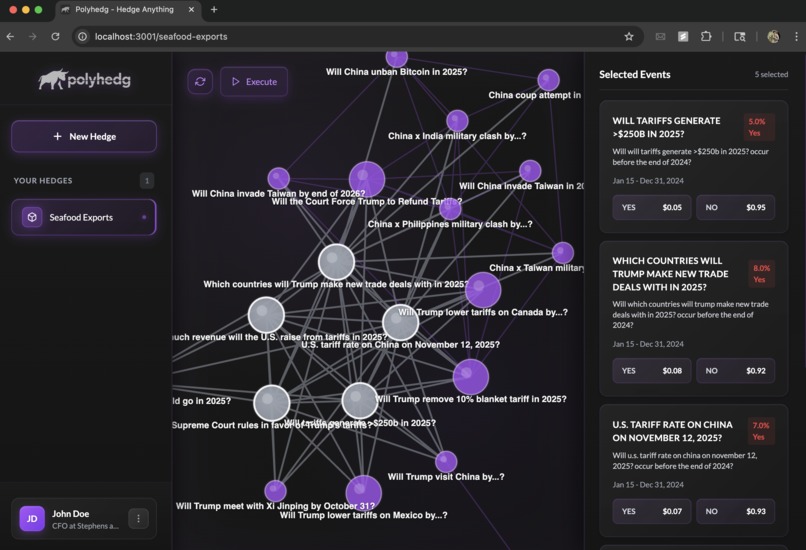Reload the page in the browser
The height and width of the screenshot is (550, 806).
tap(56, 36)
